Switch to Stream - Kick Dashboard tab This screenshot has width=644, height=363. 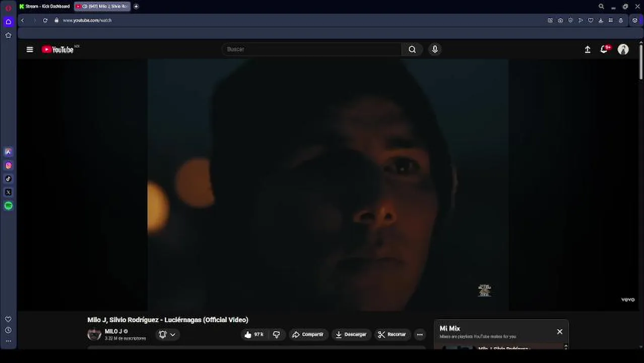click(44, 7)
